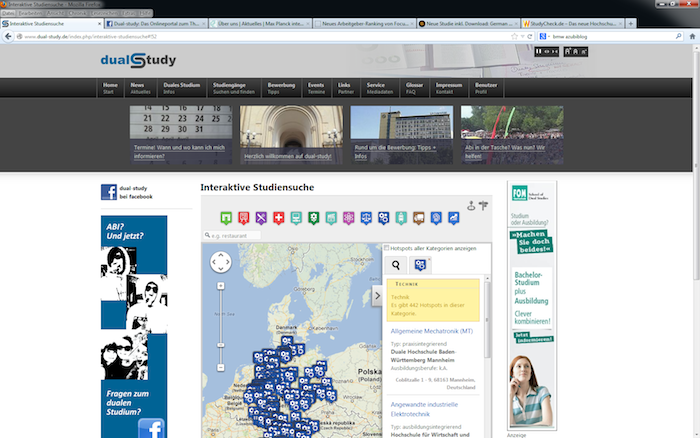Select the red certificate category pin

(243, 218)
